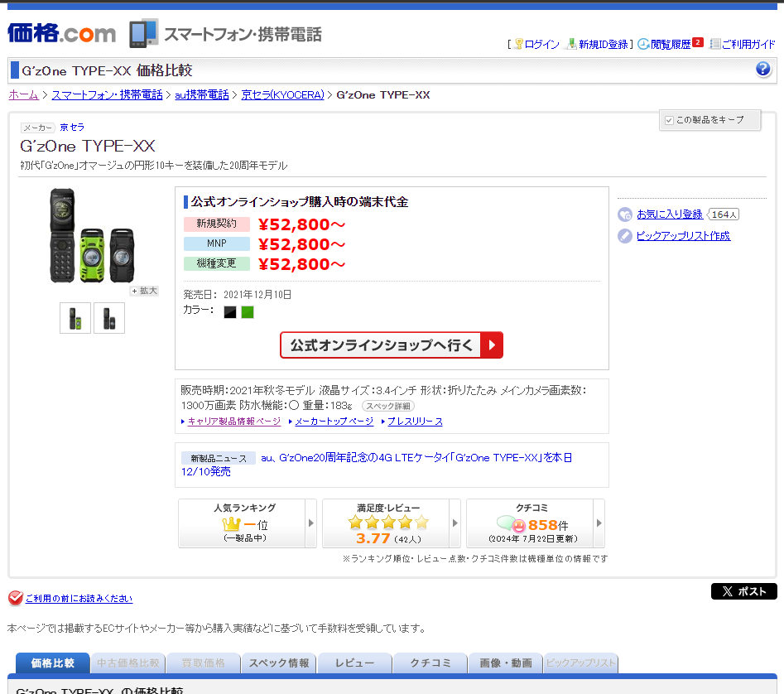
Task: Click the MNP ¥52,800 price
Action: click(301, 244)
